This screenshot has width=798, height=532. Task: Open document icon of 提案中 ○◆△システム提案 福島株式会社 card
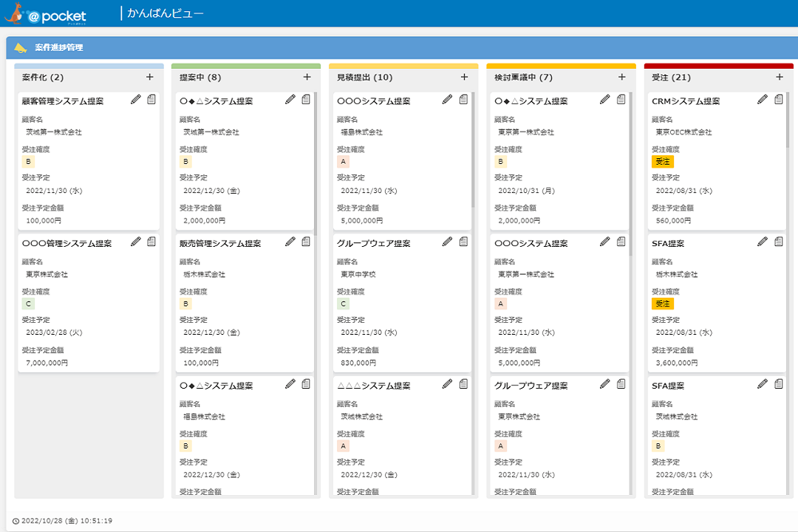point(306,384)
